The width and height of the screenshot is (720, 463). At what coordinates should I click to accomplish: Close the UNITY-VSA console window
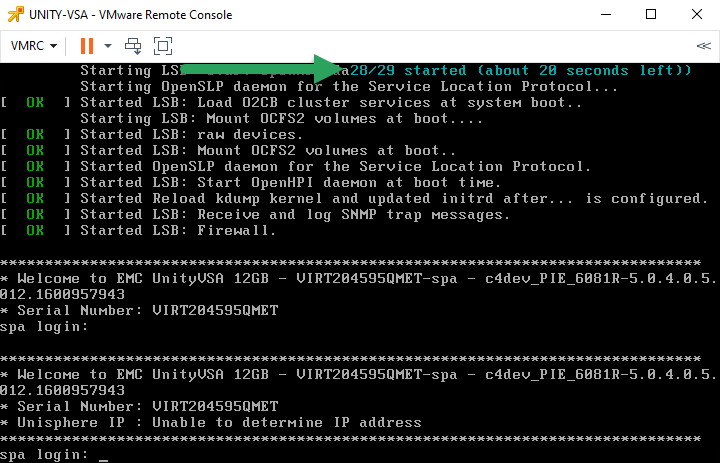[697, 15]
